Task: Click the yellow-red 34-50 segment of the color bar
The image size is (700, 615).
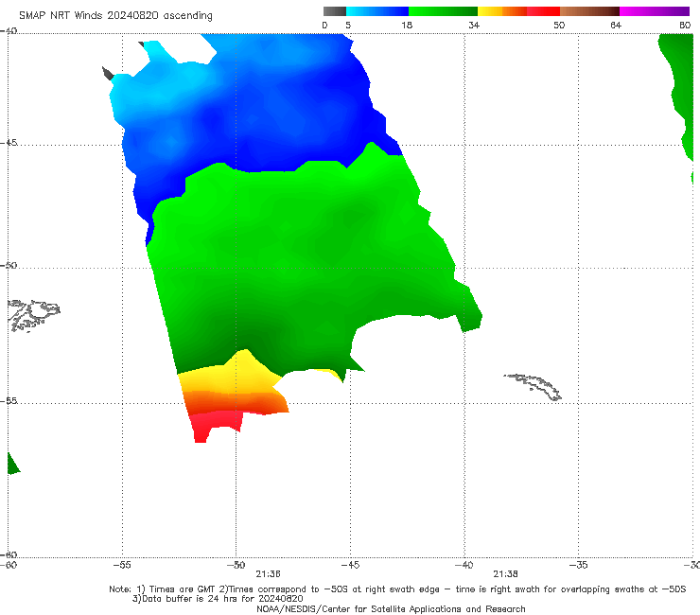Action: pyautogui.click(x=518, y=11)
